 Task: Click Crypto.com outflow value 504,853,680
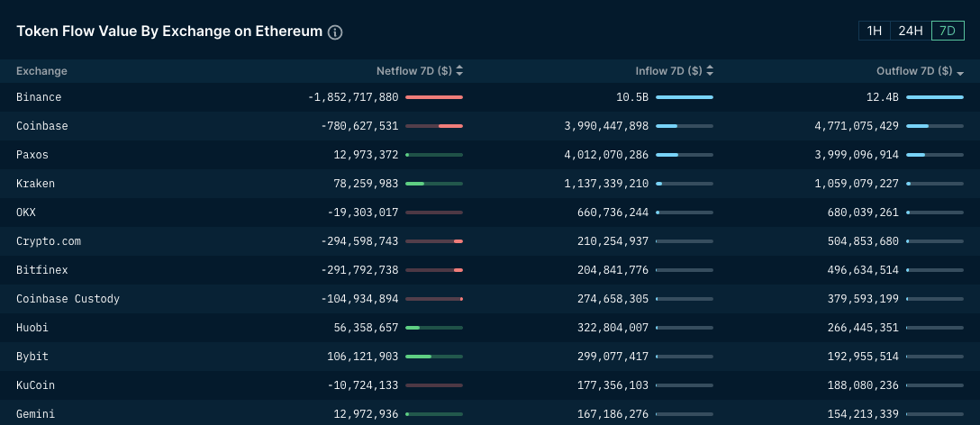pos(863,241)
